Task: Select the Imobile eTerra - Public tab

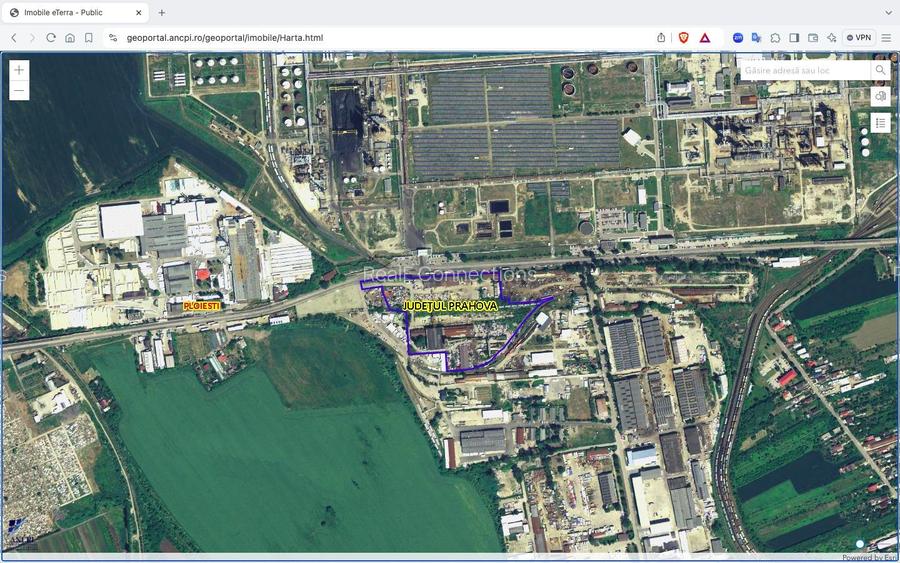Action: (70, 12)
